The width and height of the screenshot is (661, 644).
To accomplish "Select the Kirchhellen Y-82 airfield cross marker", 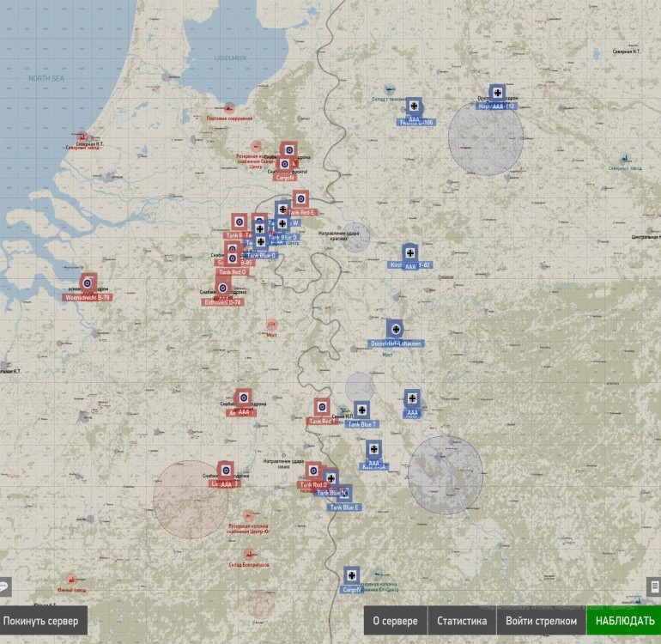I will 409,253.
